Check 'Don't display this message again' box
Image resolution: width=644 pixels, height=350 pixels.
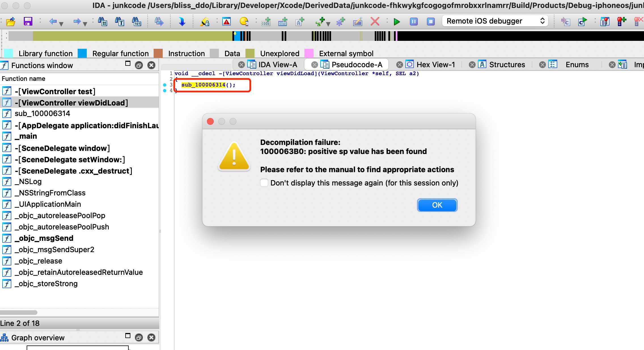(x=264, y=183)
